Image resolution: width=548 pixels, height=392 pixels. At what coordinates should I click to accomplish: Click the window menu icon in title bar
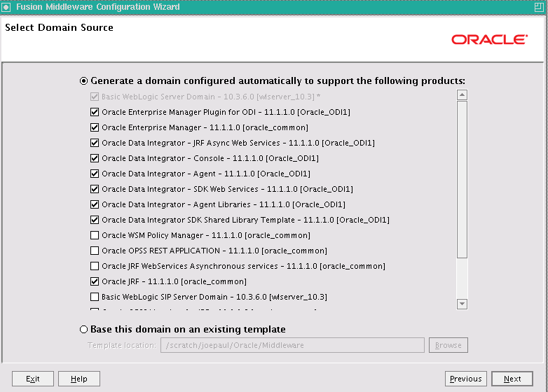(x=6, y=7)
